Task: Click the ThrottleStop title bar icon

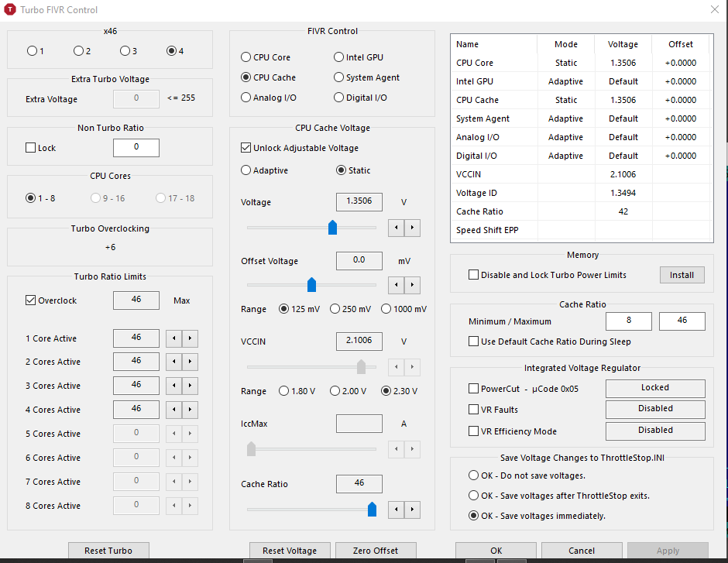Action: click(x=10, y=10)
